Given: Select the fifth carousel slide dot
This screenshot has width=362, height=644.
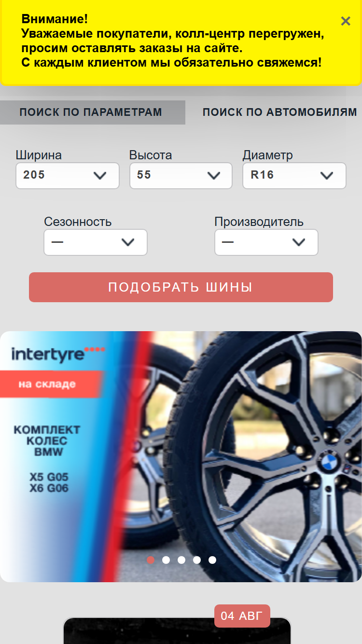Looking at the screenshot, I should click(212, 560).
